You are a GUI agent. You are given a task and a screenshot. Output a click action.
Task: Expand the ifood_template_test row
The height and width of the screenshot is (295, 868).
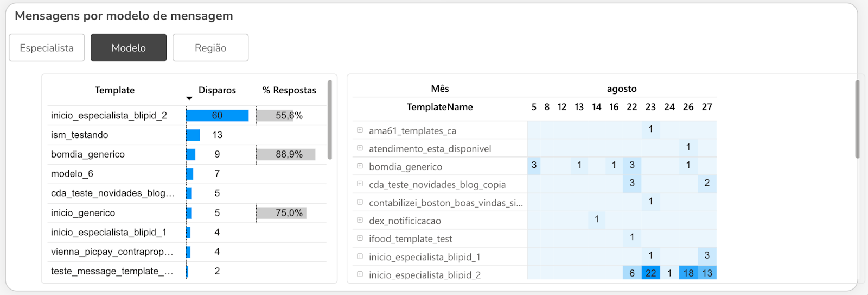pyautogui.click(x=360, y=238)
